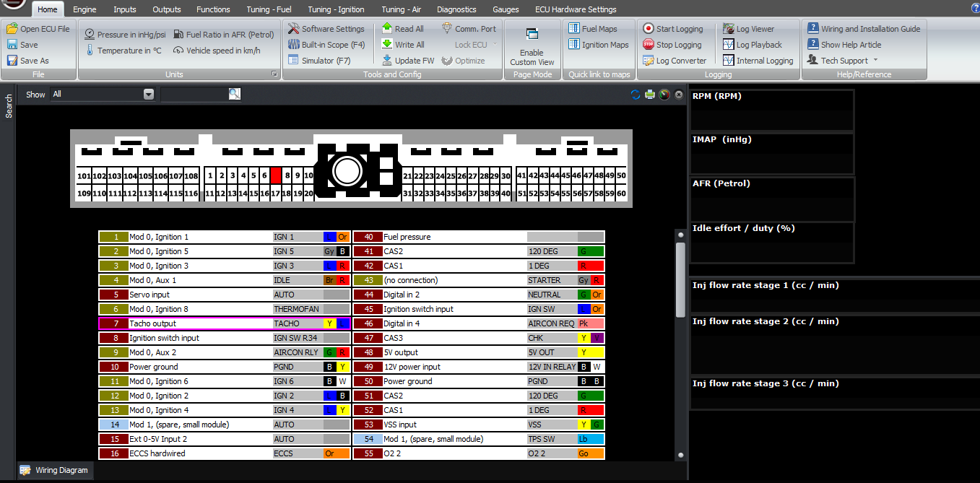
Task: Click the refresh icon in wiring diagram toolbar
Action: click(x=636, y=95)
